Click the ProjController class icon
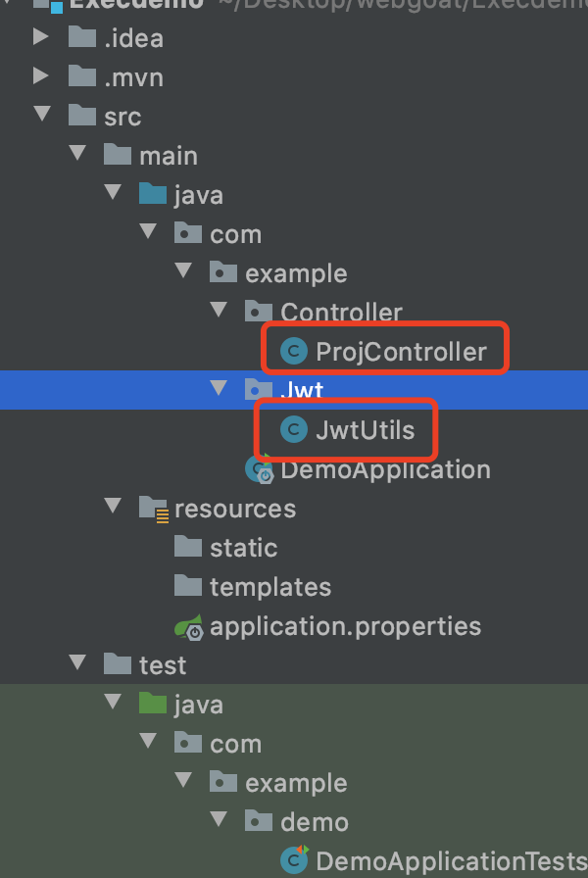 click(x=292, y=352)
